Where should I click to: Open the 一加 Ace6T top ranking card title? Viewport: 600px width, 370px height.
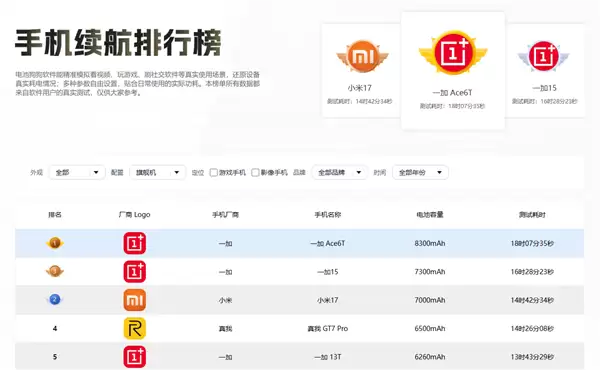click(x=452, y=93)
